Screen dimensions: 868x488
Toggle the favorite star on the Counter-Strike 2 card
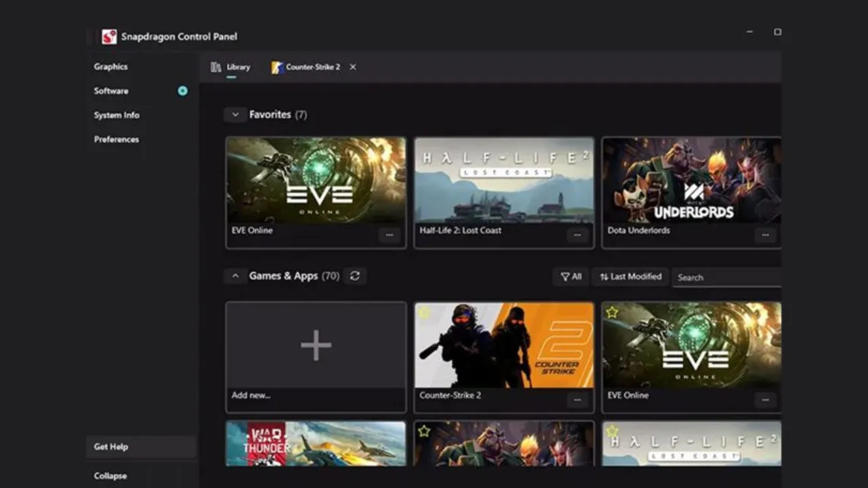[425, 312]
